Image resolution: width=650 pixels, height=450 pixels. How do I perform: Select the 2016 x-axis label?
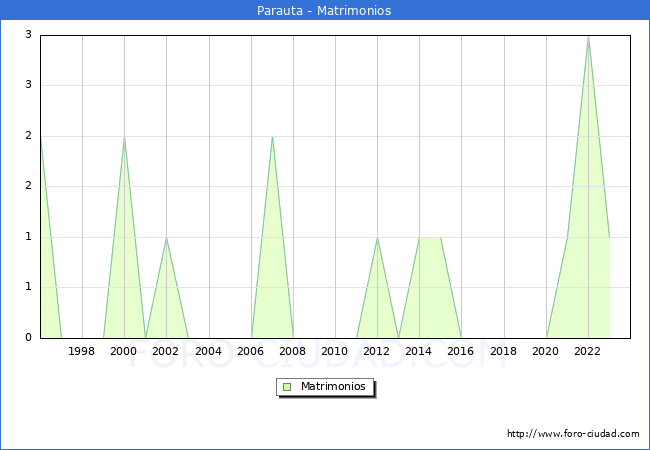click(462, 351)
